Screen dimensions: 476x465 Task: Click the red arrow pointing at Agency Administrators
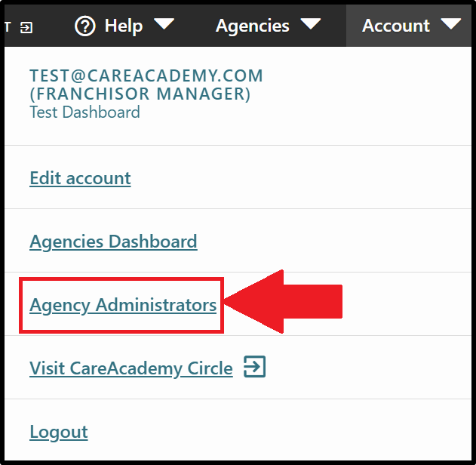tap(284, 302)
